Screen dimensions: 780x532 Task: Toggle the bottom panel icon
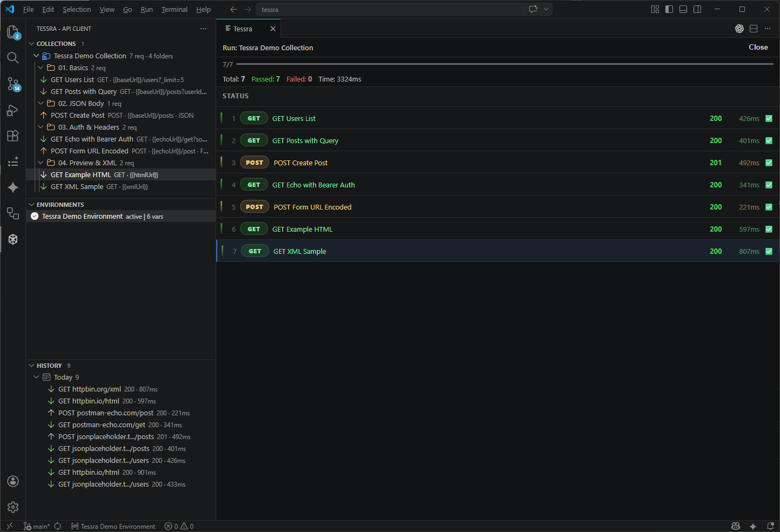[x=683, y=9]
